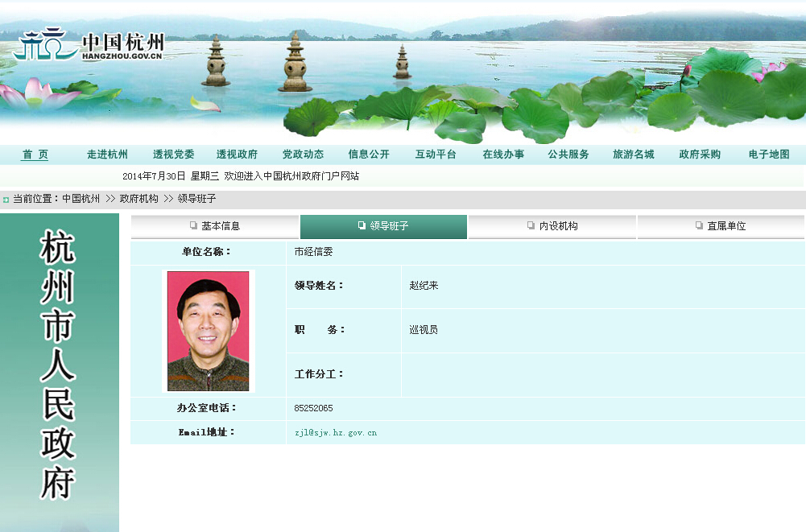Select 透视政府 in the navigation bar
This screenshot has width=806, height=532.
237,155
